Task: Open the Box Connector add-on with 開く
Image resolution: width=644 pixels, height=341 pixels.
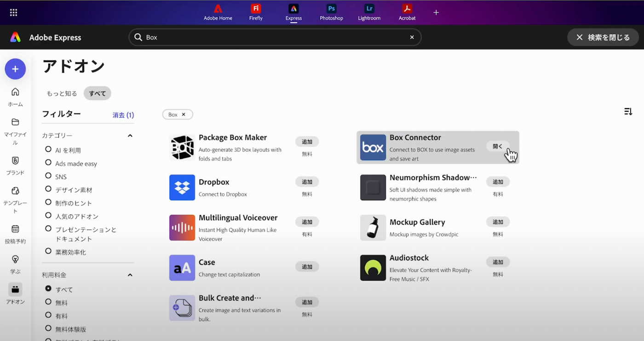Action: click(498, 146)
